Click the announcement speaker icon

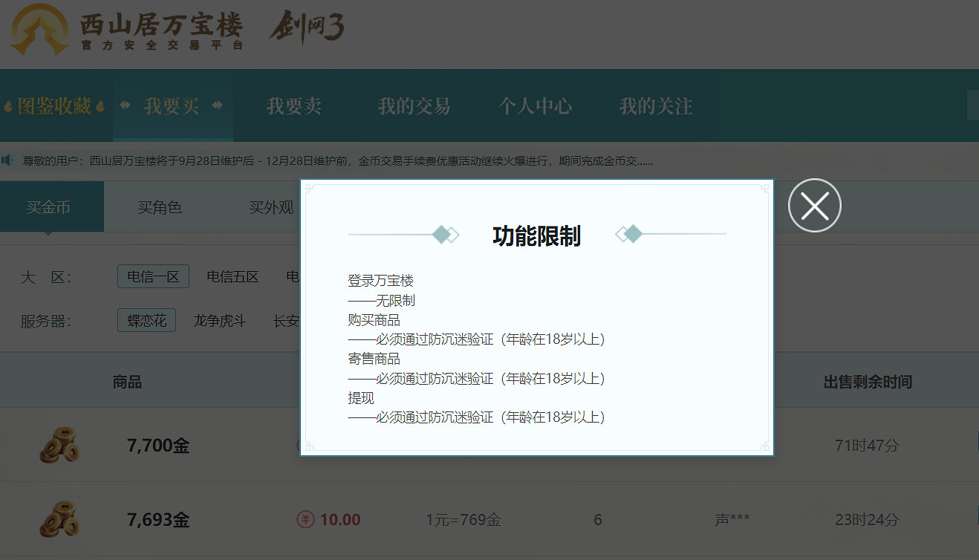pos(9,160)
